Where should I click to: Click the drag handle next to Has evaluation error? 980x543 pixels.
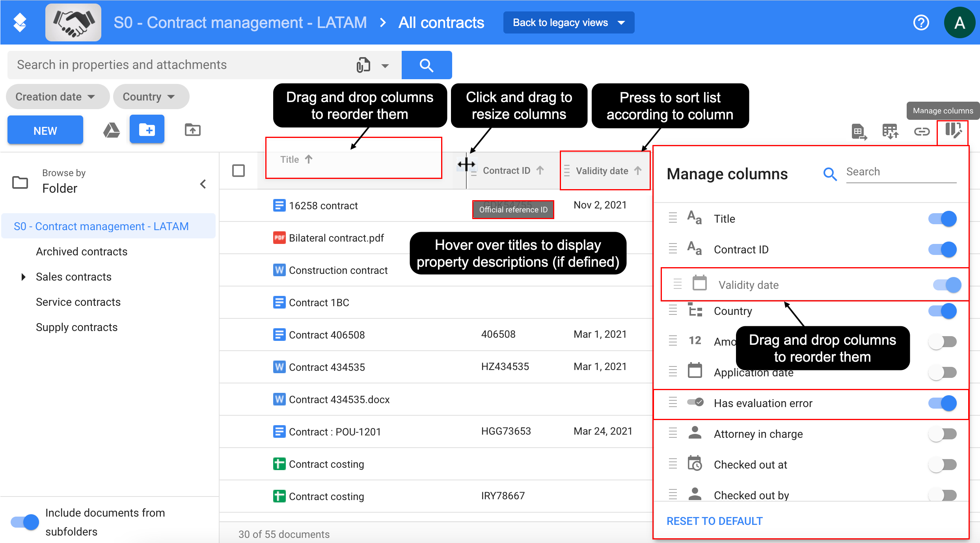coord(673,402)
